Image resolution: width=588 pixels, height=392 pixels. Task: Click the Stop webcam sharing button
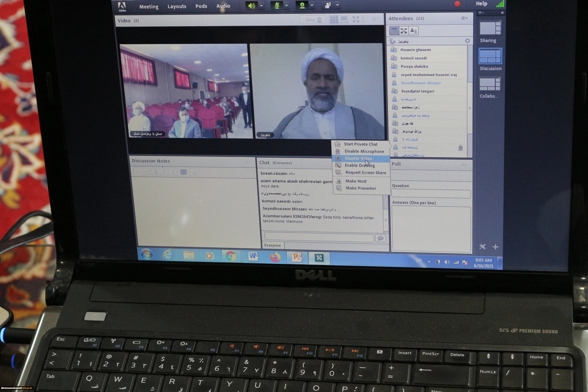(x=313, y=20)
